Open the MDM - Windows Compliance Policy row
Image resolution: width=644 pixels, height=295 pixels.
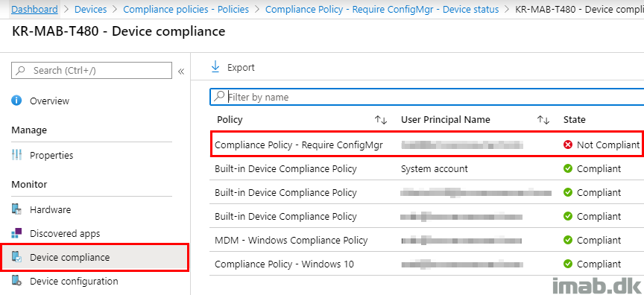click(426, 240)
